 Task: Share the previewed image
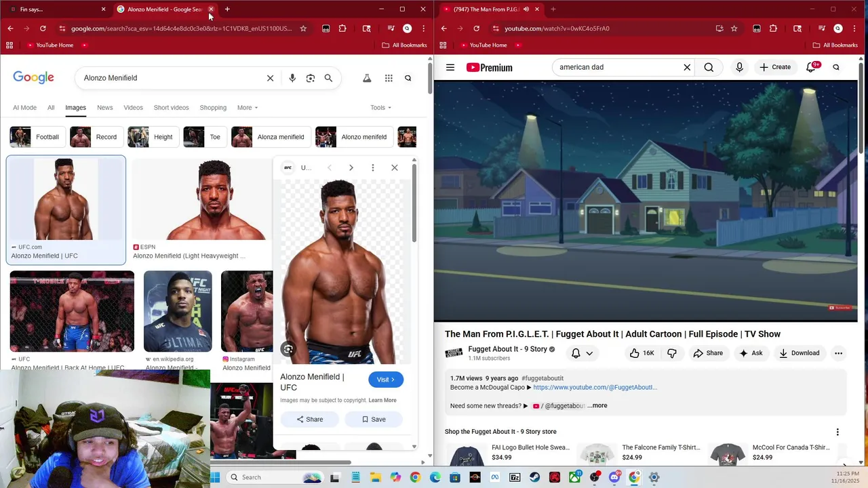[309, 420]
